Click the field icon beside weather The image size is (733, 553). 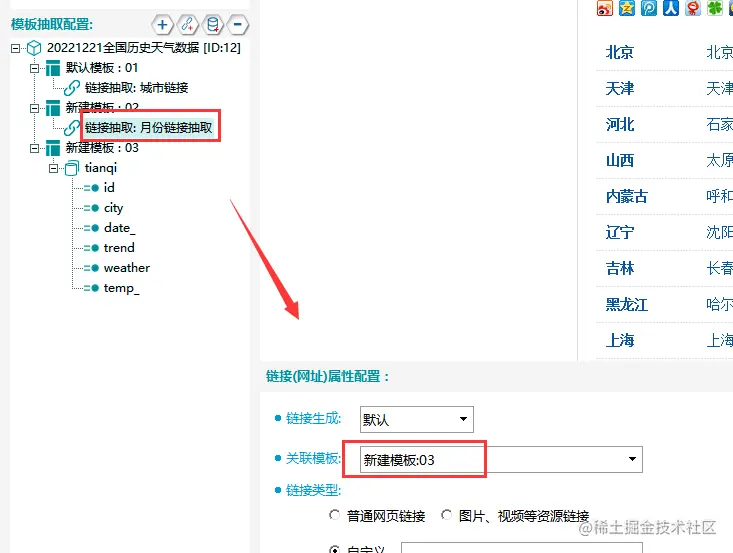[x=91, y=268]
